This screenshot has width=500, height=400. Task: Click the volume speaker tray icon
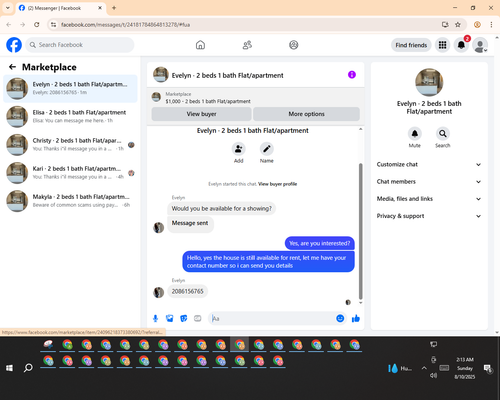click(433, 376)
